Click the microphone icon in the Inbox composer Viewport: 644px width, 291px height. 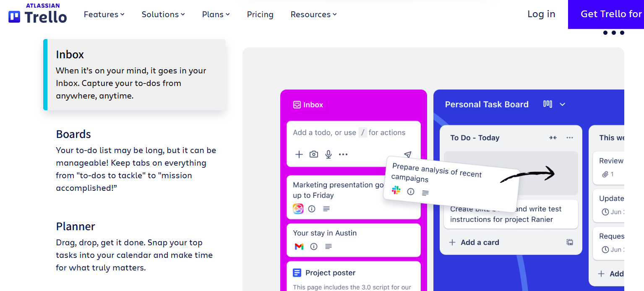pyautogui.click(x=329, y=154)
